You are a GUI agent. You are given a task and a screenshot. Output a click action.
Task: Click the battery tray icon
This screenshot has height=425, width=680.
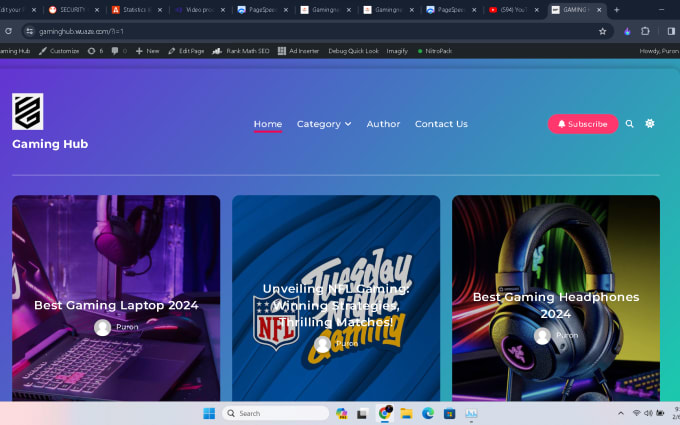coord(660,413)
